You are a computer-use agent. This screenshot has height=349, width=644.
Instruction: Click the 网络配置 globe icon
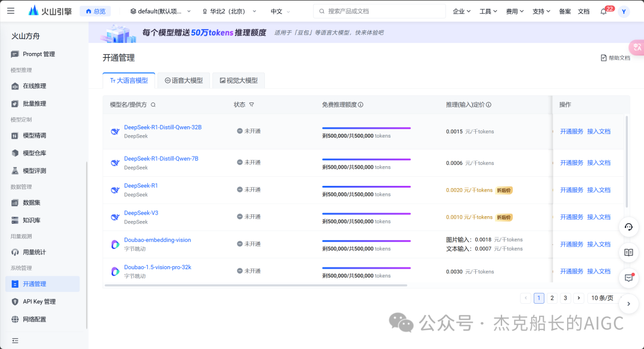pyautogui.click(x=15, y=319)
